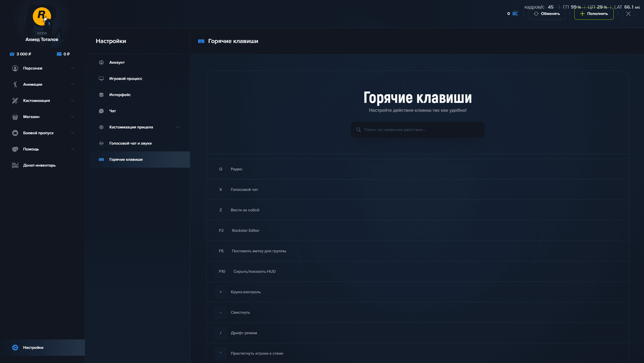644x363 pixels.
Task: Click the hotkey search input field
Action: coord(418,130)
